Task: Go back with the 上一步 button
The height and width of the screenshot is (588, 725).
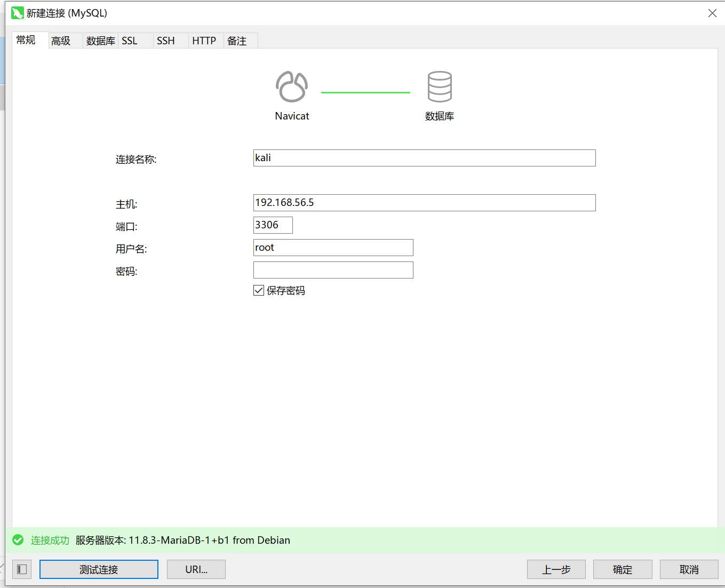Action: [x=556, y=569]
